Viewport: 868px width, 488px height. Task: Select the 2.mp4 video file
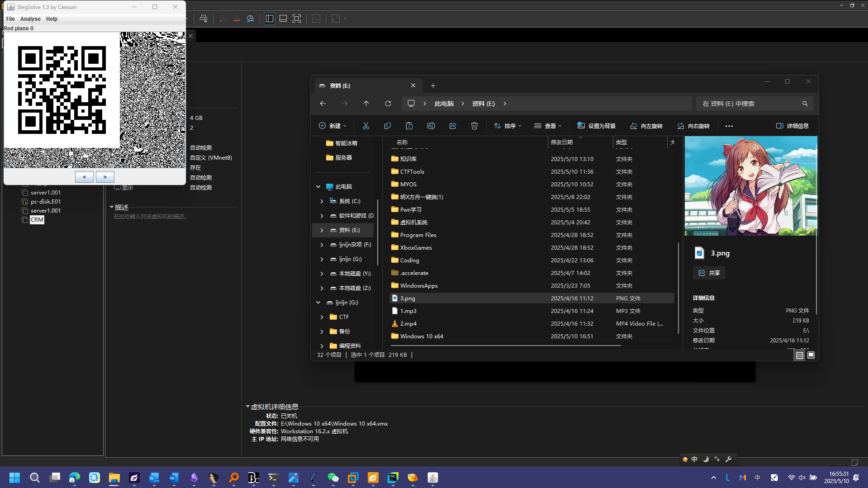click(532, 323)
